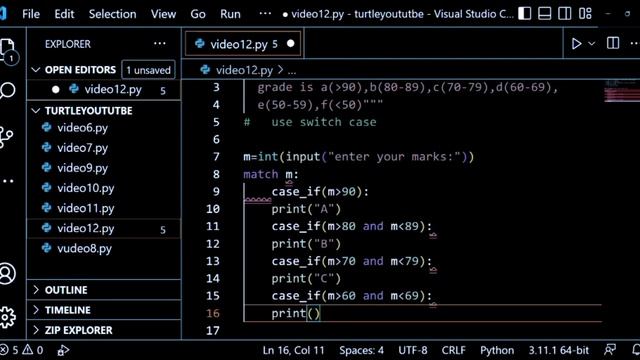
Task: Open the Explorer view in activity bar
Action: click(x=7, y=50)
